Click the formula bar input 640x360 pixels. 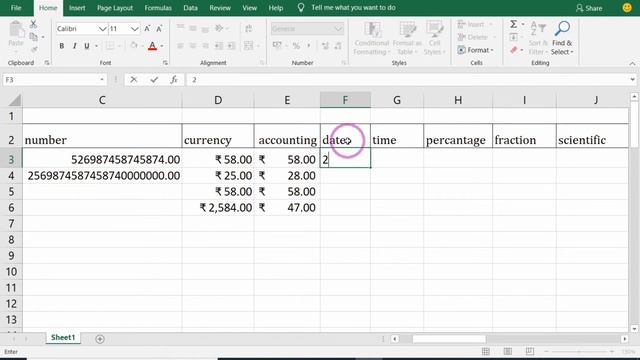click(x=407, y=80)
